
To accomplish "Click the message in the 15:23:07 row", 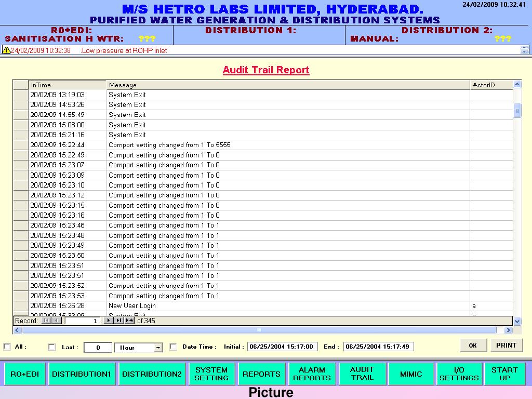I will click(164, 165).
